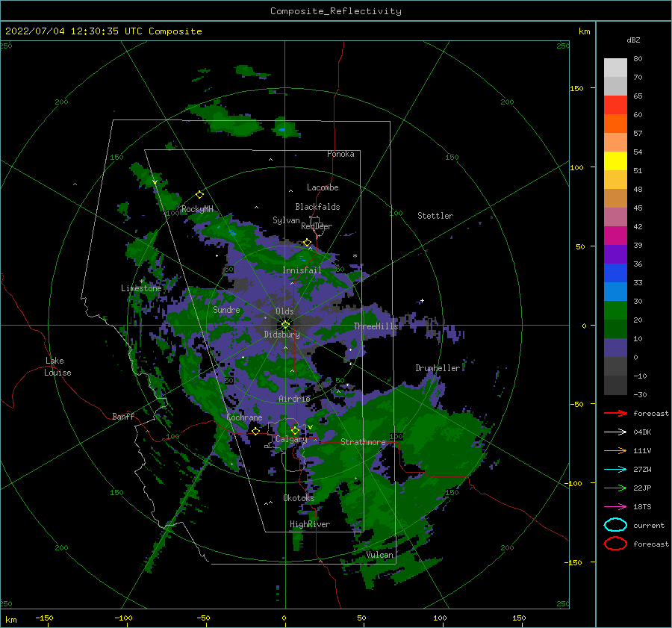
Task: Click the yellow diamond marker above Calgary label
Action: tap(295, 430)
